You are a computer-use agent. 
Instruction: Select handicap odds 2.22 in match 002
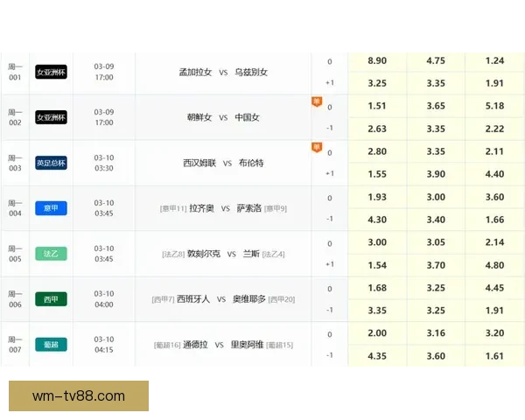click(495, 129)
